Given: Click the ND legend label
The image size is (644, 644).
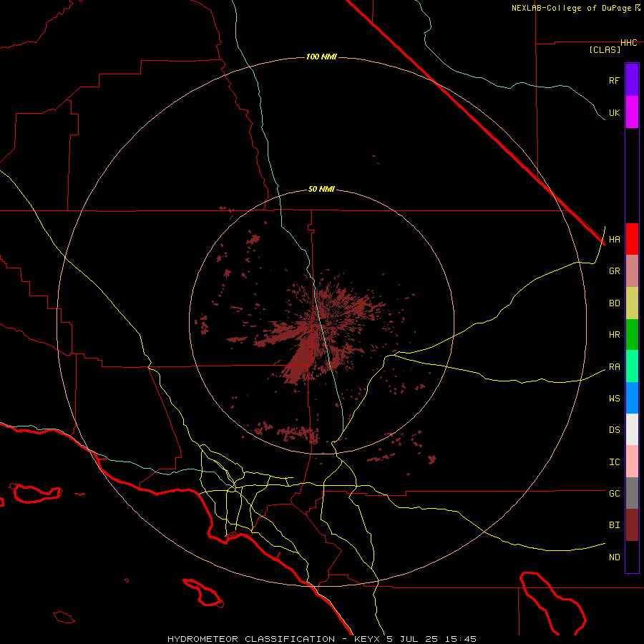Looking at the screenshot, I should [614, 557].
